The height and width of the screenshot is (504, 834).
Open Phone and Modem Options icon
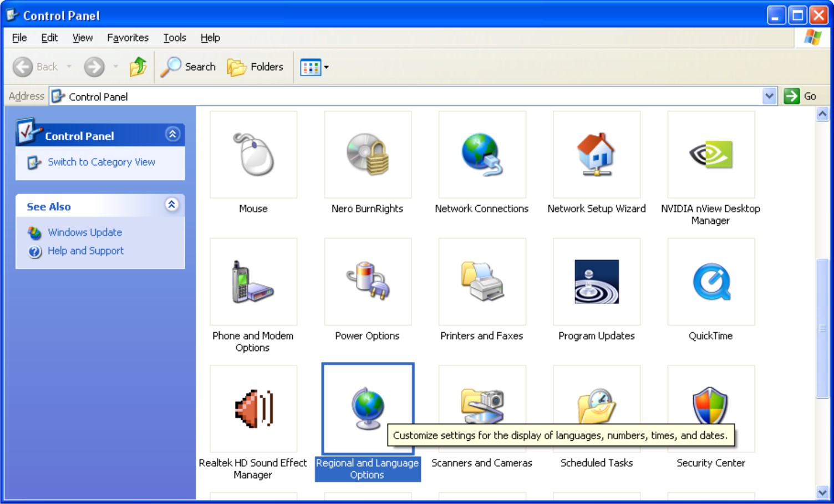click(x=253, y=282)
